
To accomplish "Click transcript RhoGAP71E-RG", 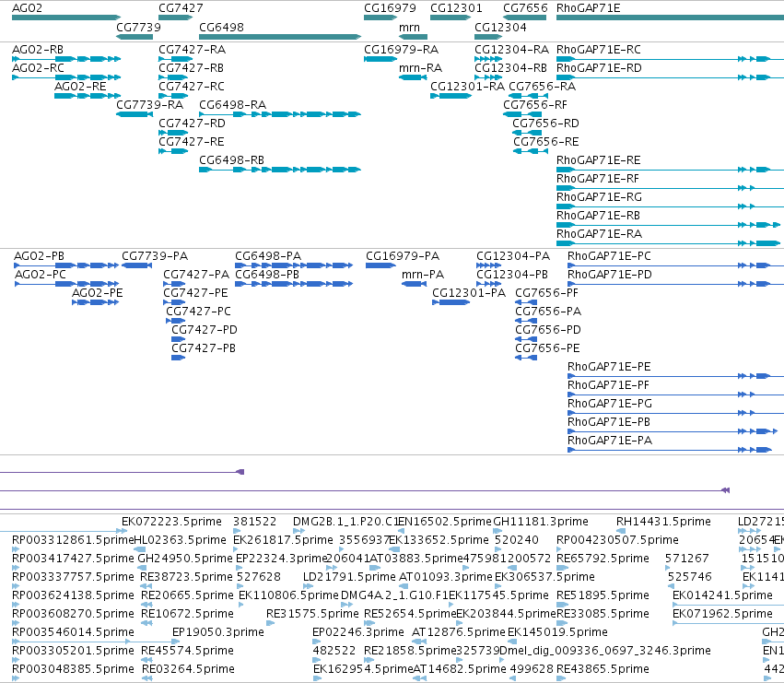I will [x=599, y=197].
